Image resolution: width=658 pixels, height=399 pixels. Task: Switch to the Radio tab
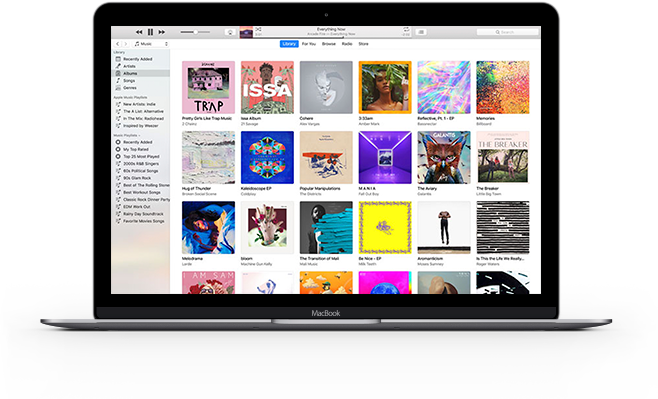pyautogui.click(x=347, y=44)
